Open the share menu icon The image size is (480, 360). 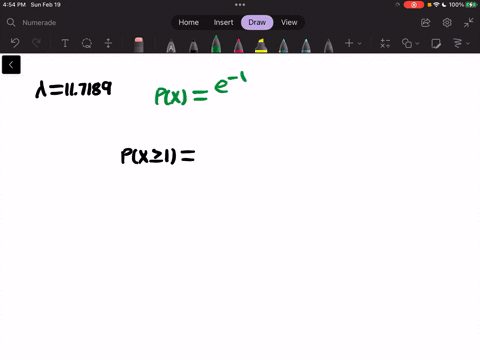pyautogui.click(x=425, y=23)
